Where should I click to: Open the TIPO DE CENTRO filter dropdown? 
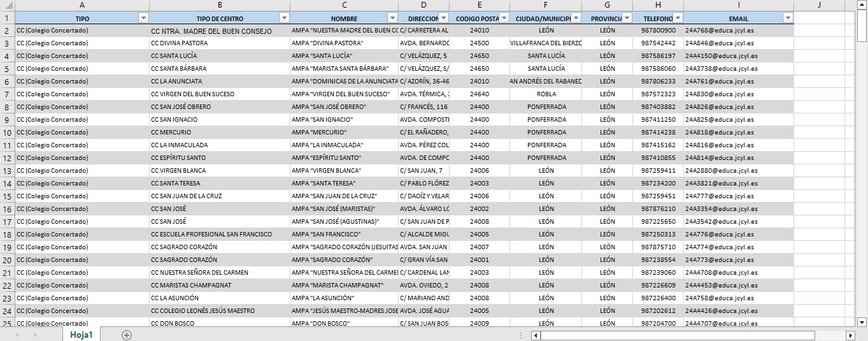coord(283,18)
